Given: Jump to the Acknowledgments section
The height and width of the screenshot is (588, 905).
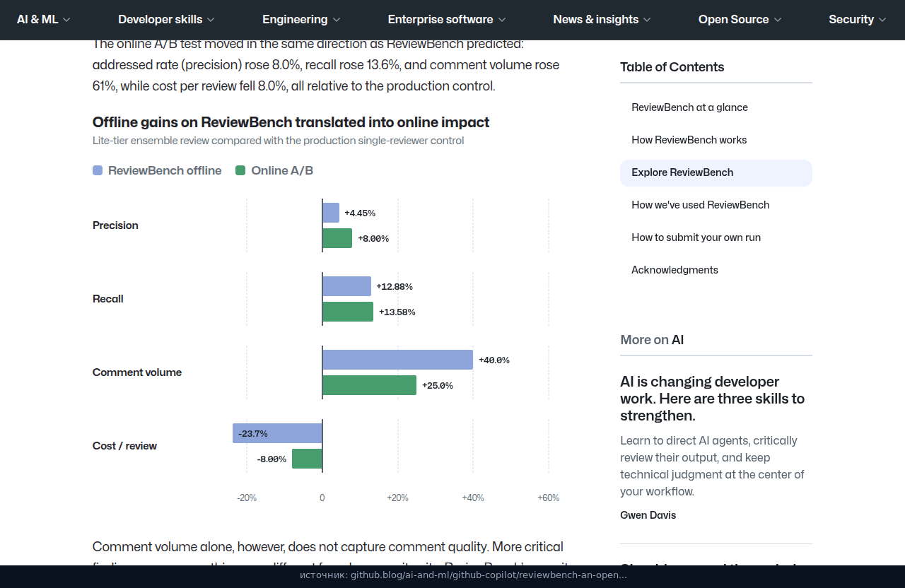Looking at the screenshot, I should point(675,270).
